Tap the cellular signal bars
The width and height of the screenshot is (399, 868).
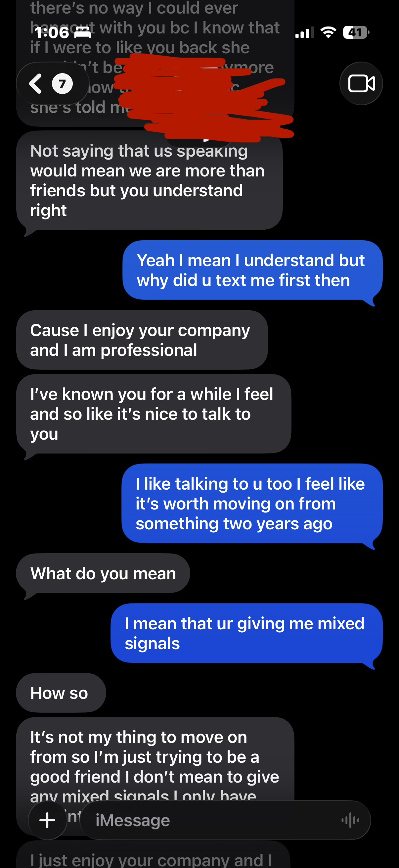click(304, 32)
